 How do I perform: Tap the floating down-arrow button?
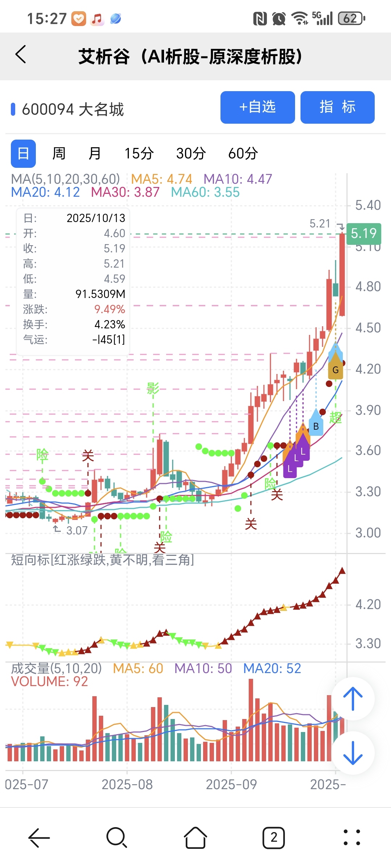[353, 753]
